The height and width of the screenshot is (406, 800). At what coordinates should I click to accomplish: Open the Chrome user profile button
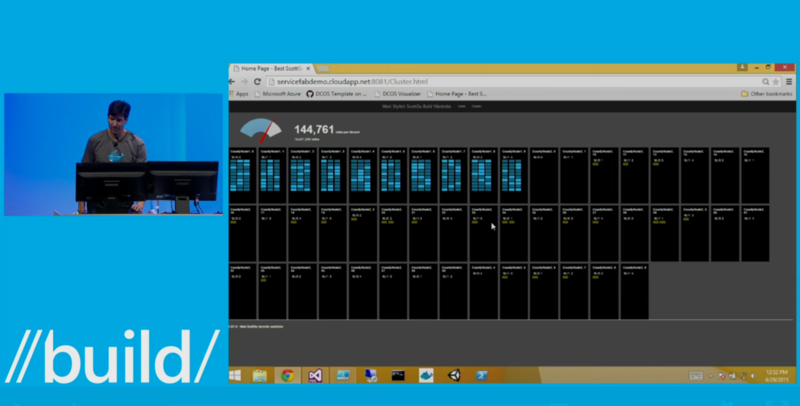(x=742, y=67)
